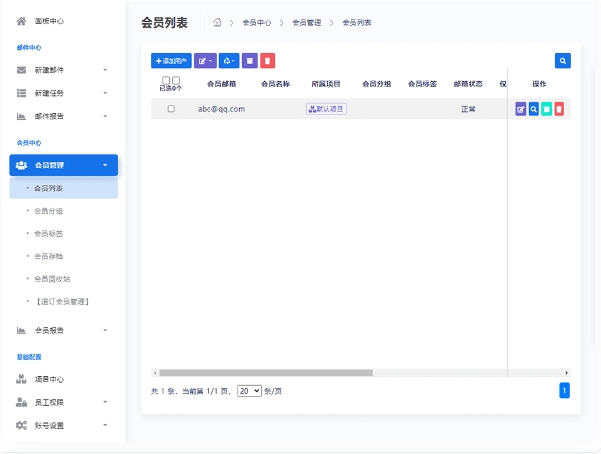Screen dimensions: 601x454
Task: Click the 默认项目 project tag
Action: (x=326, y=109)
